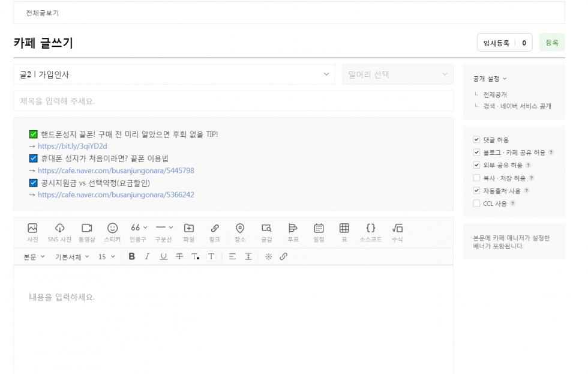Show the draft count next to 임시등록
The width and height of the screenshot is (588, 374).
click(524, 43)
